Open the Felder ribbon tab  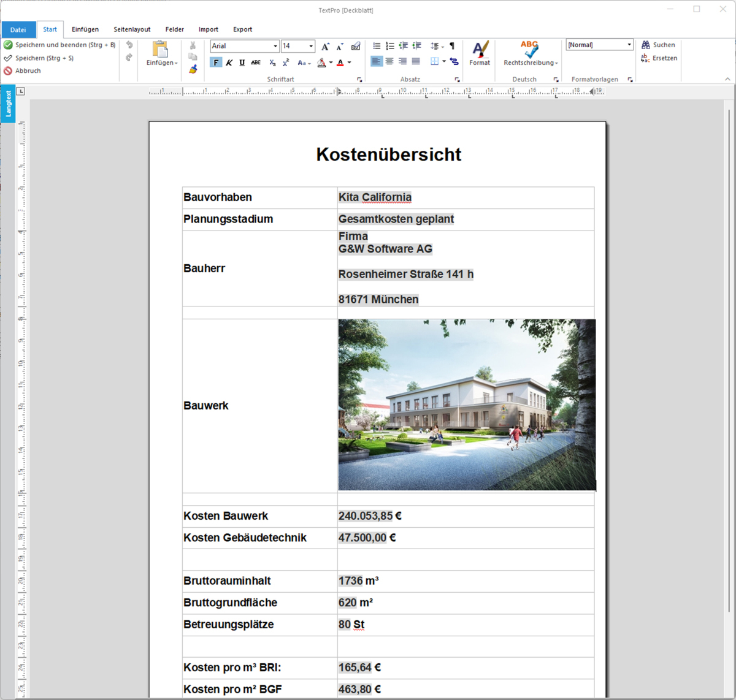pos(174,29)
